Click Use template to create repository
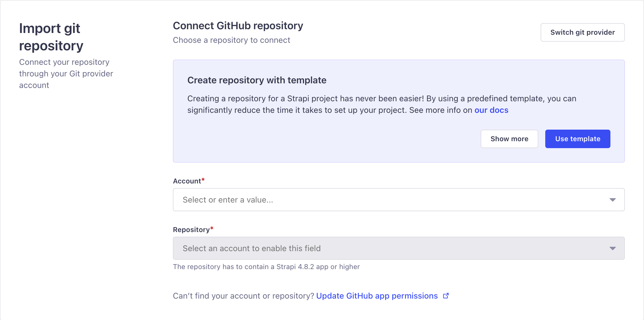 point(577,139)
